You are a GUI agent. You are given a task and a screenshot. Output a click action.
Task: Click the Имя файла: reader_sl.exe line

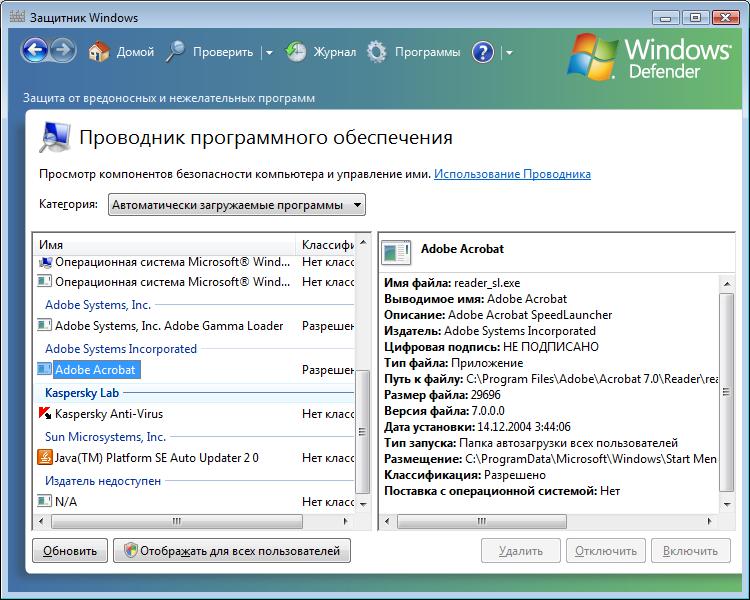[452, 283]
